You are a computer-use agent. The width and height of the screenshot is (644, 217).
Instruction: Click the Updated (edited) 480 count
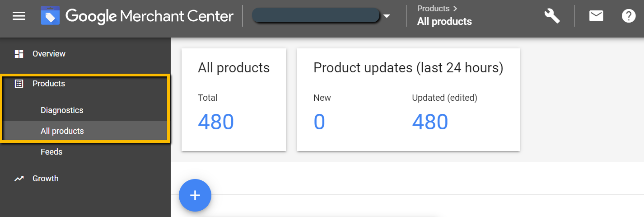point(430,122)
